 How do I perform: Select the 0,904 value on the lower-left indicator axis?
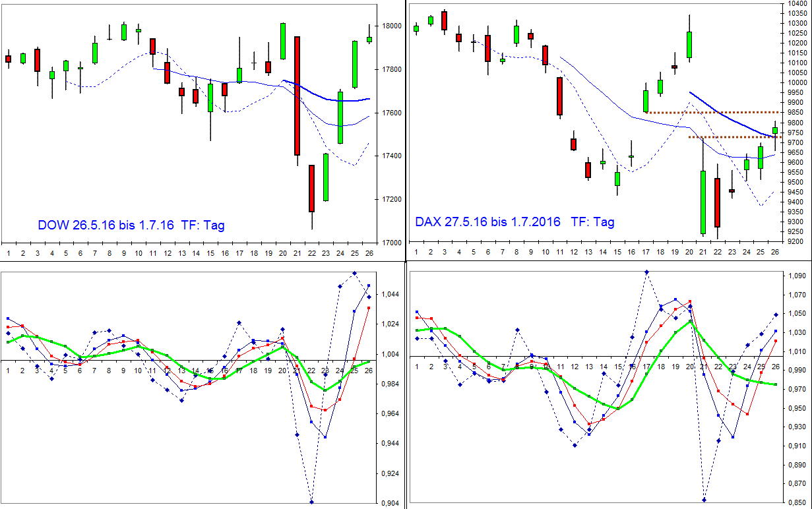390,504
